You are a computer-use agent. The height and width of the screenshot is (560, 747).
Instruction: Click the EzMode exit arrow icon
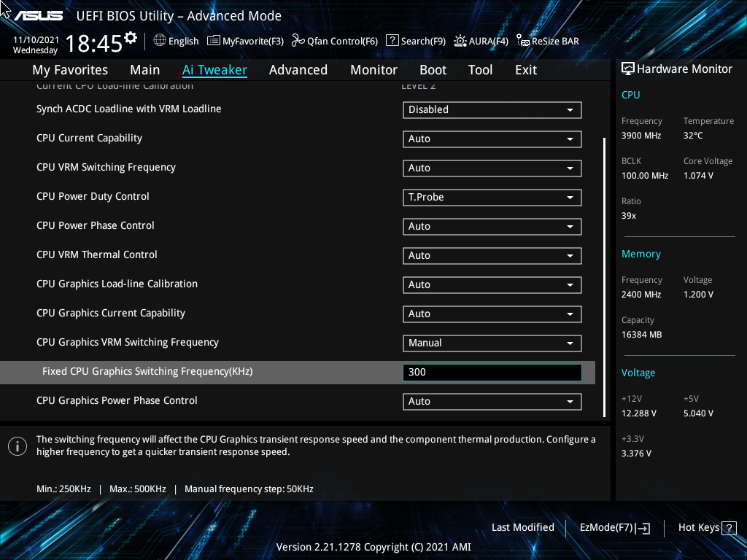click(x=643, y=528)
